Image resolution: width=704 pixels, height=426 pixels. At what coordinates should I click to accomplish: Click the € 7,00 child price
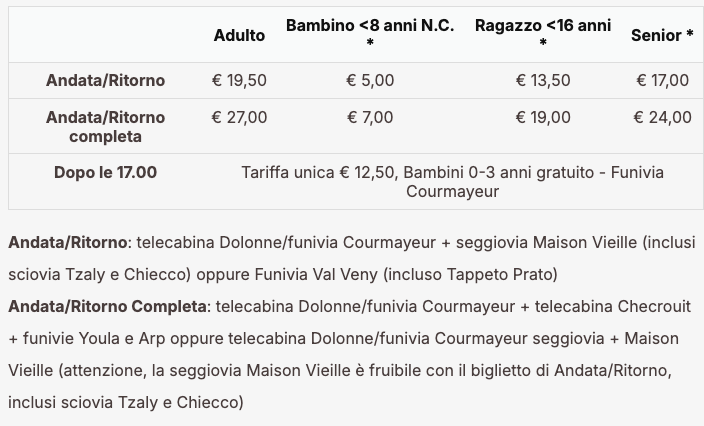pyautogui.click(x=370, y=117)
